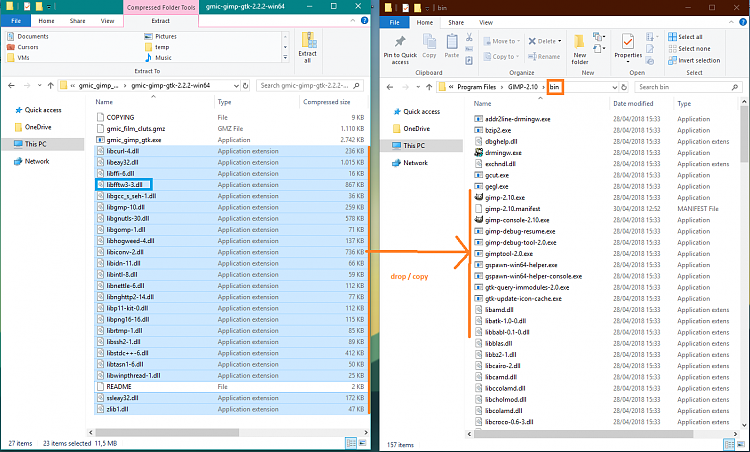Select Compressed Folder Tools tab

point(161,7)
